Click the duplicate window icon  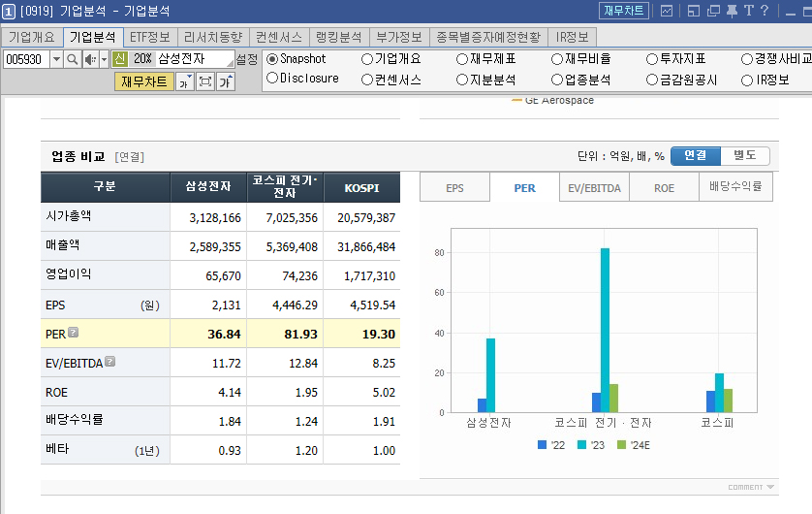(713, 11)
